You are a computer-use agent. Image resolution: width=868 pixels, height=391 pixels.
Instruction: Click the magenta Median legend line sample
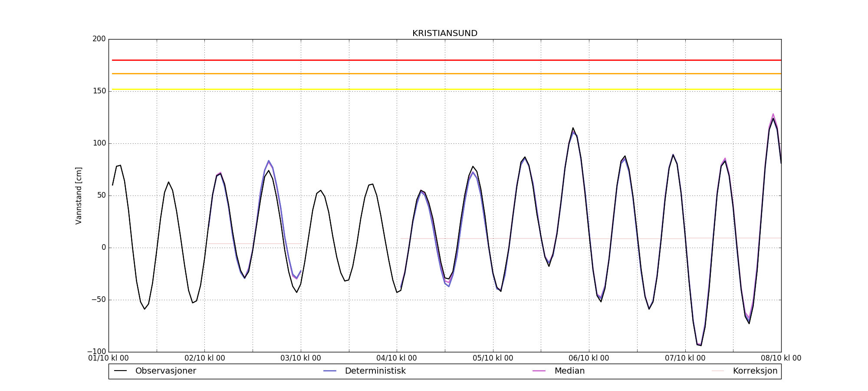tap(539, 371)
